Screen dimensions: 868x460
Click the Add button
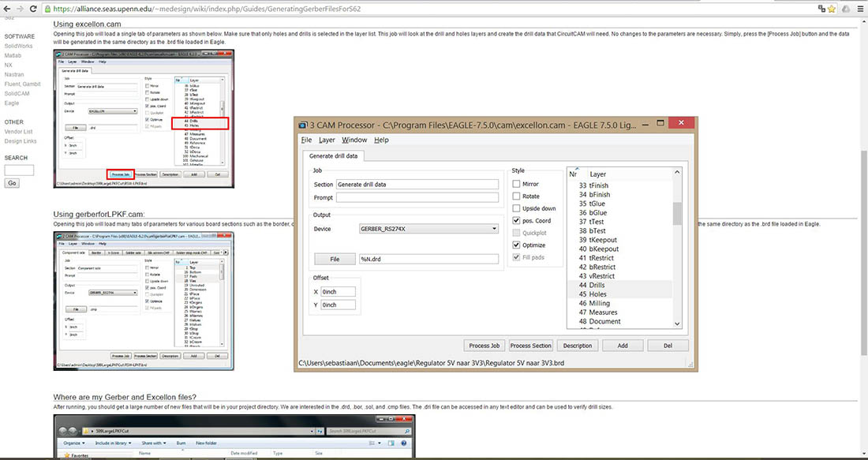[x=623, y=346]
